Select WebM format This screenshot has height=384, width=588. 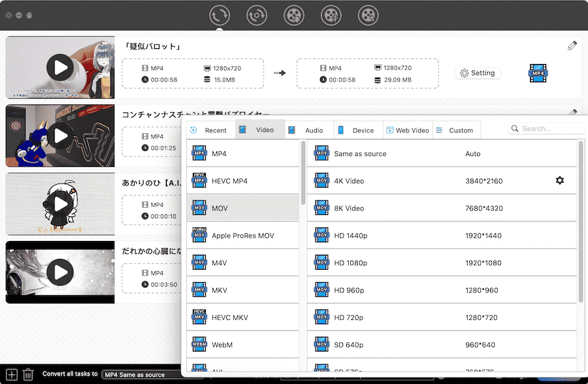click(x=242, y=345)
